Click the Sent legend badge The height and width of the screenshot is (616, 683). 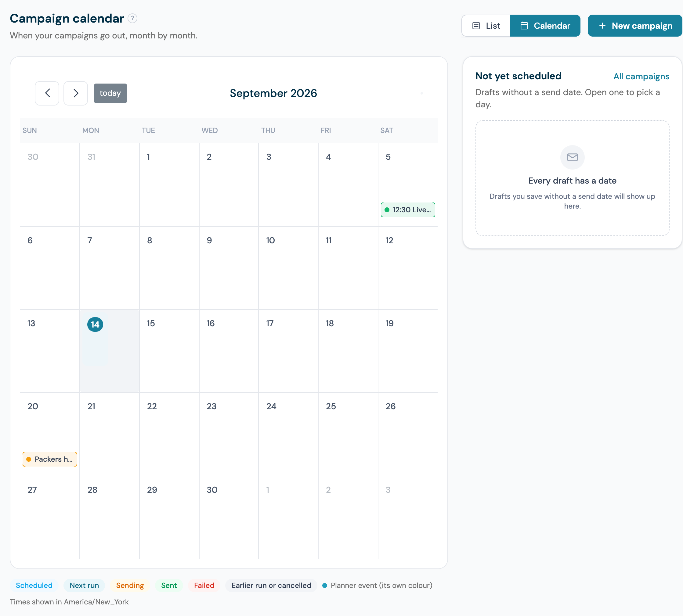click(169, 586)
